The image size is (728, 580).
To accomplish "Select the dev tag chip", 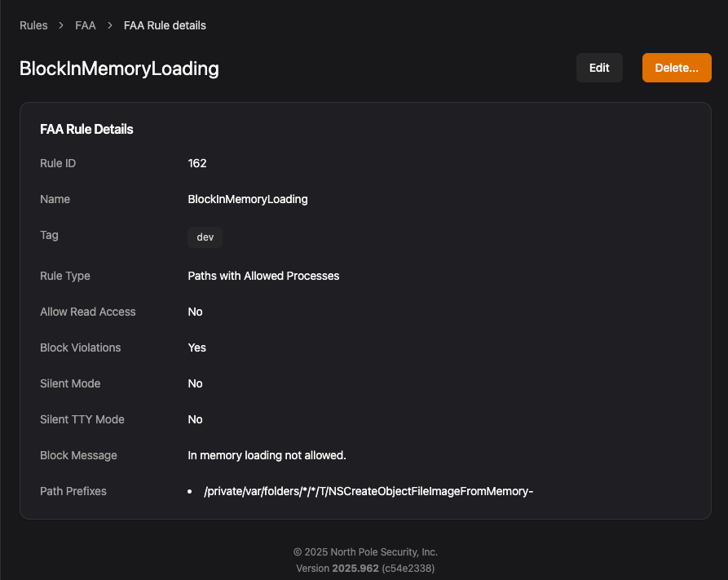I will pos(205,237).
